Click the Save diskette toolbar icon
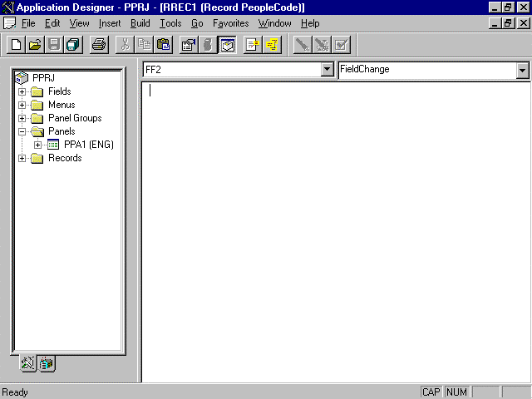Screen dimensions: 532x399 54,44
